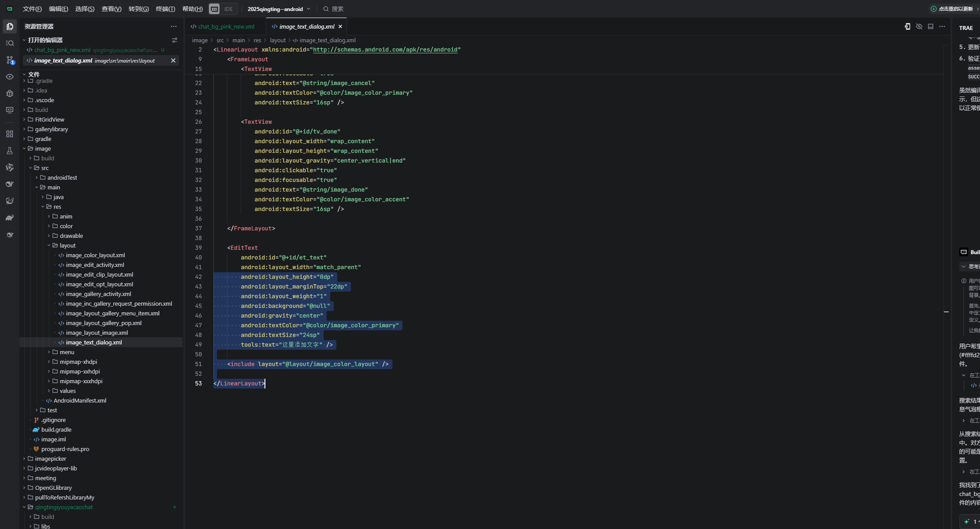Image resolution: width=980 pixels, height=529 pixels.
Task: Open image_edit_activity.xml file
Action: click(95, 265)
